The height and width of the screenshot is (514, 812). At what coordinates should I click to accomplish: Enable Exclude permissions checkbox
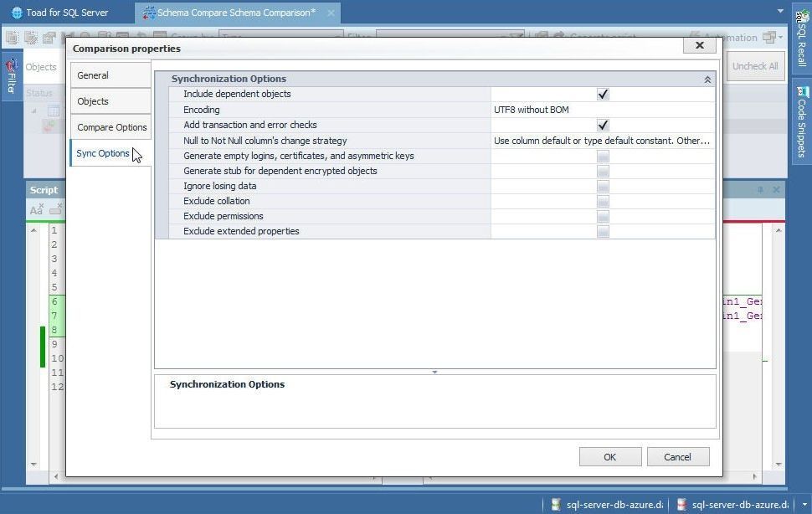pos(603,216)
